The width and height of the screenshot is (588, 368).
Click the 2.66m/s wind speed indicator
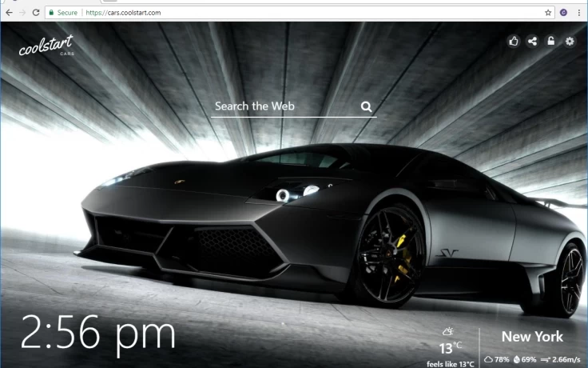point(564,360)
